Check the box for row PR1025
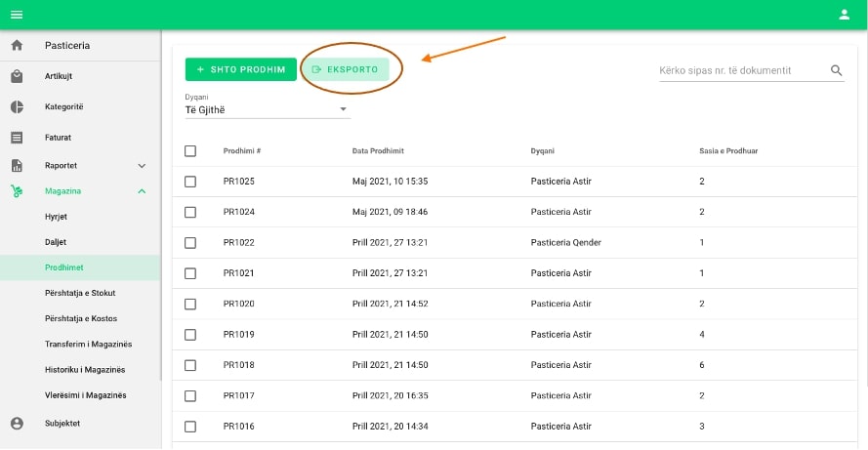 click(190, 182)
